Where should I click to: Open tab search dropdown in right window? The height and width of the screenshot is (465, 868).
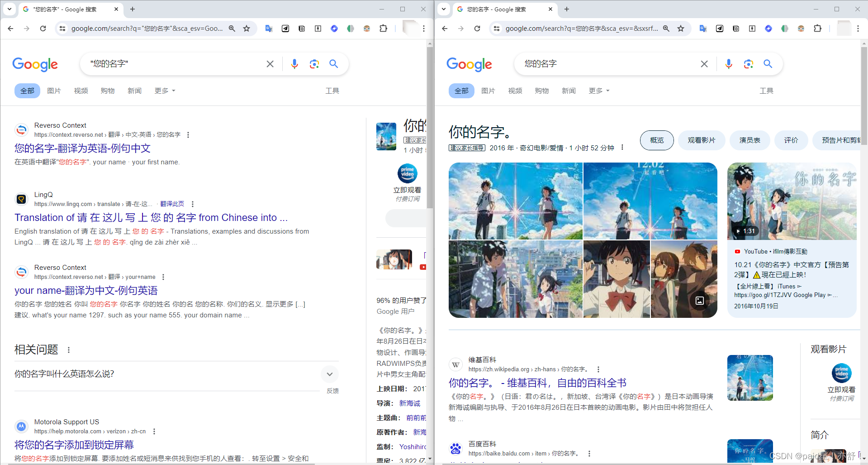point(444,9)
